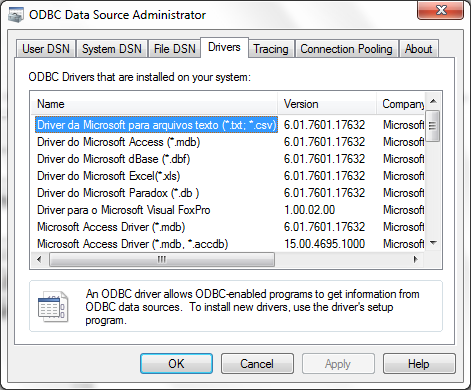Click the ODBC driver information icon

pyautogui.click(x=53, y=307)
